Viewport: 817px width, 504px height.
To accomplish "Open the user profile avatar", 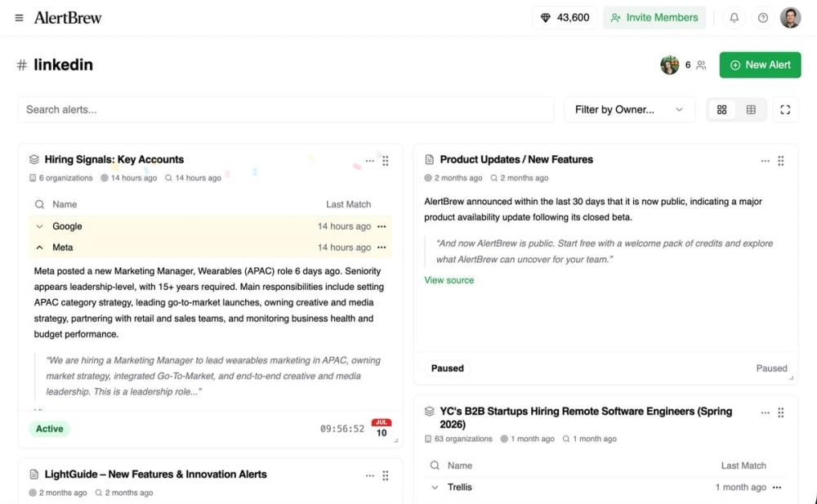I will pyautogui.click(x=790, y=18).
